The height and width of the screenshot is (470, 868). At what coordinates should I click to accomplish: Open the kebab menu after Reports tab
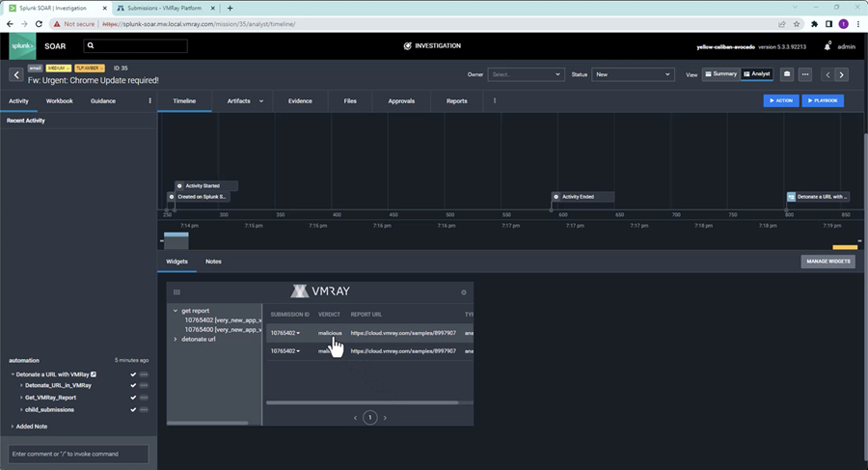click(495, 101)
